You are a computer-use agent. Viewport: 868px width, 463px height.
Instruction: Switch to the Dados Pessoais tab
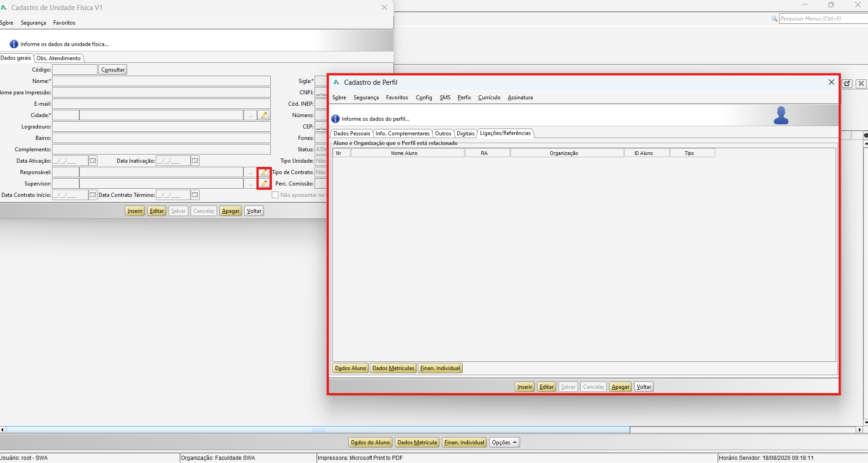[351, 134]
